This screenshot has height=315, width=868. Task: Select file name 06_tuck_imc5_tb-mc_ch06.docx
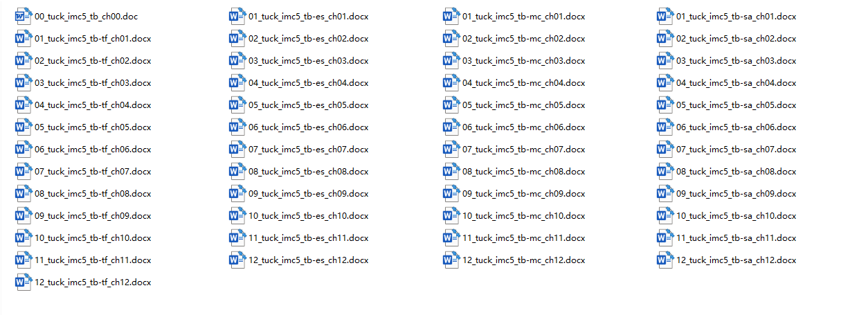pyautogui.click(x=524, y=127)
